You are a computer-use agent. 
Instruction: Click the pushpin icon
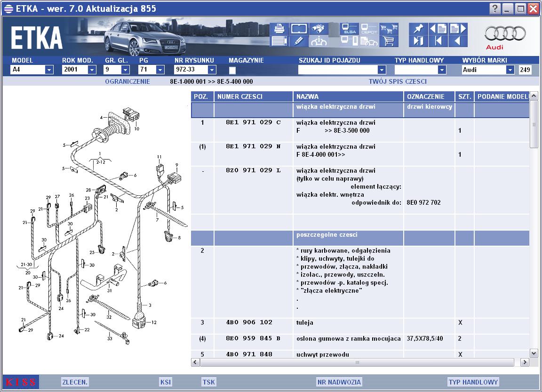pos(418,28)
